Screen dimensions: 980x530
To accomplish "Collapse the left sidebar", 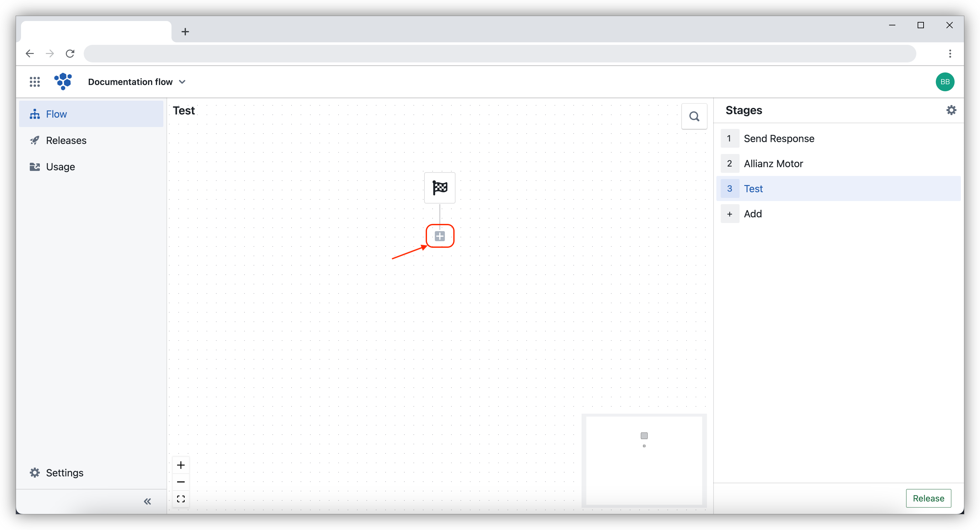I will (x=148, y=501).
